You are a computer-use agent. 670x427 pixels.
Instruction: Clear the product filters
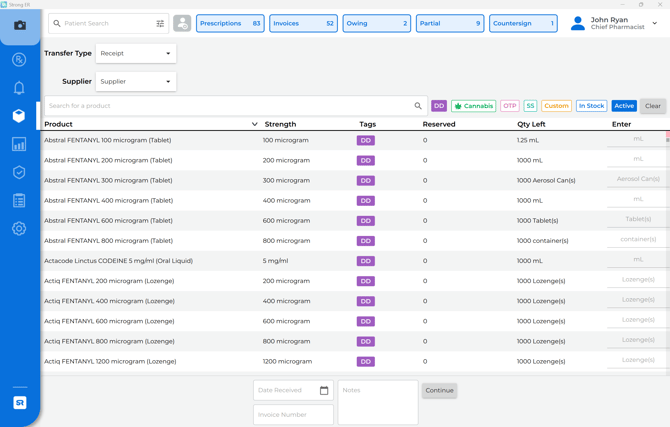click(652, 106)
